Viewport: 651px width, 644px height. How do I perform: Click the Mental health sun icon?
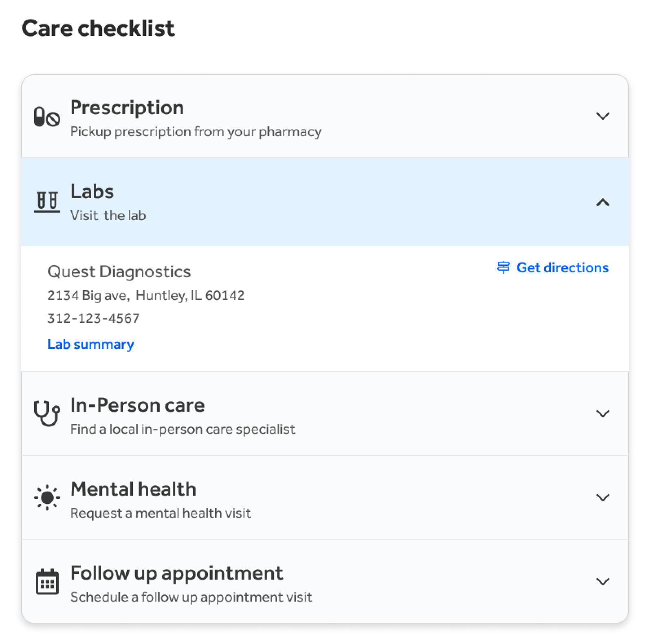click(47, 498)
